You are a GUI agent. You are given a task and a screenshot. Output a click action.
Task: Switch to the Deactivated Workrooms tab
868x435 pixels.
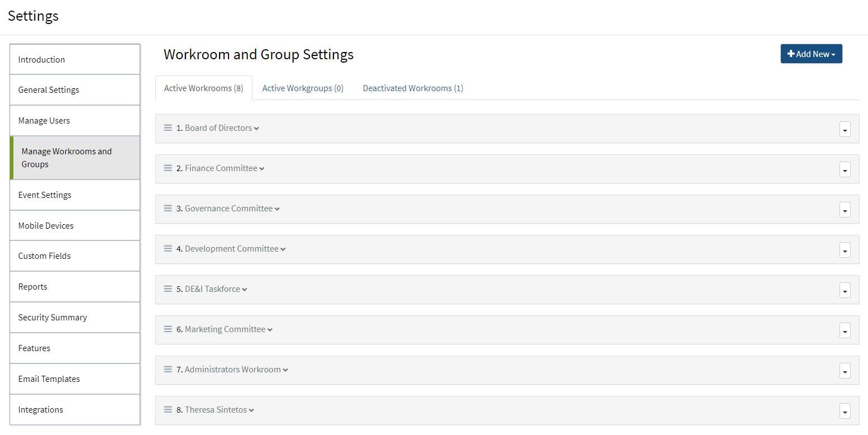coord(413,88)
